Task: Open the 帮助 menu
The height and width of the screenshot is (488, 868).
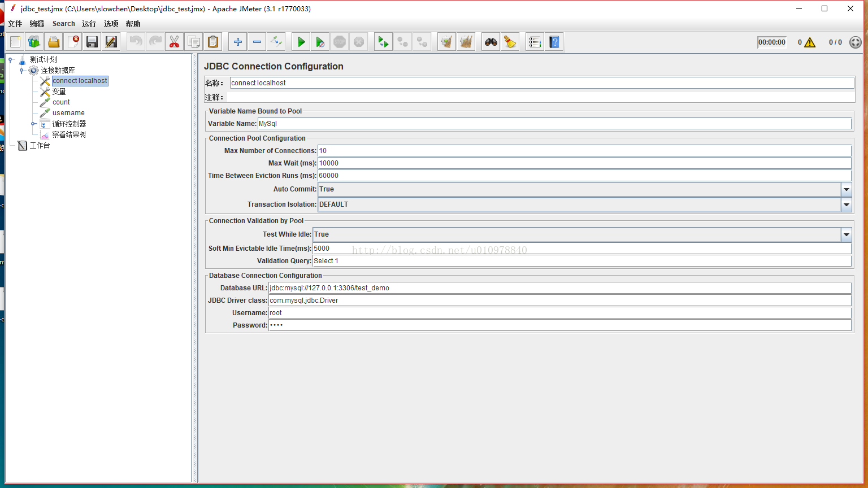Action: (133, 24)
